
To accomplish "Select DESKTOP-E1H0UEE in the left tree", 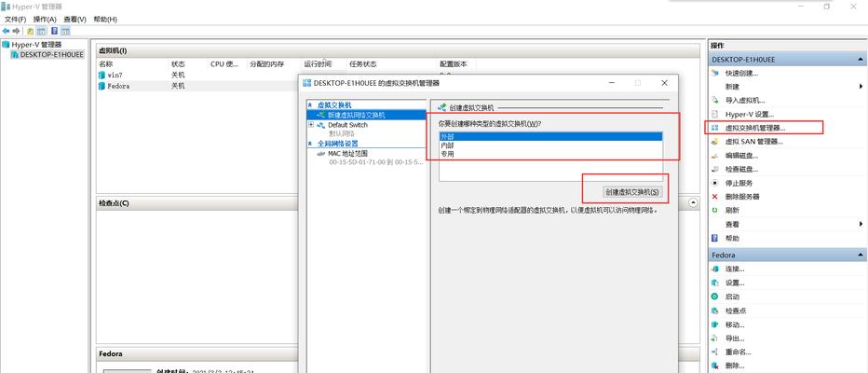I will point(51,55).
